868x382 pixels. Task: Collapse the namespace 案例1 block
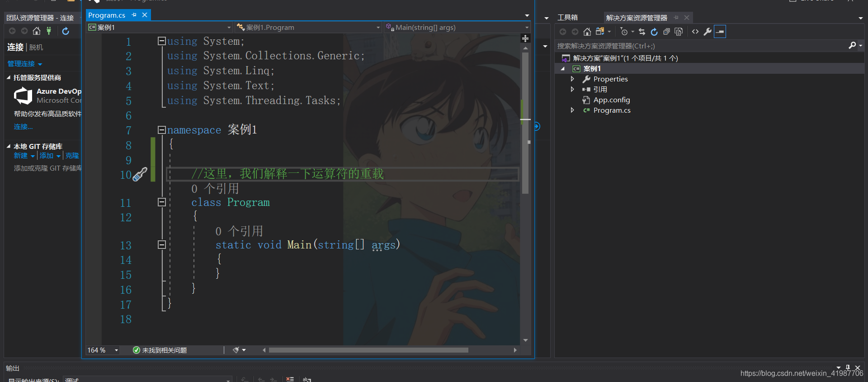click(162, 130)
